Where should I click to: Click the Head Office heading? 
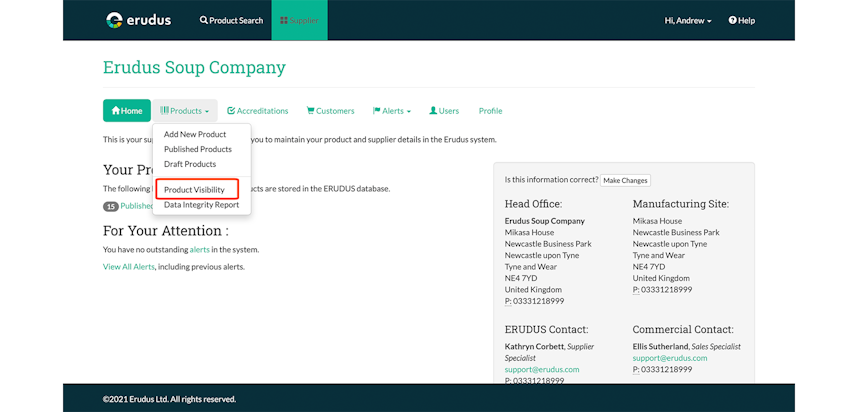pyautogui.click(x=534, y=204)
